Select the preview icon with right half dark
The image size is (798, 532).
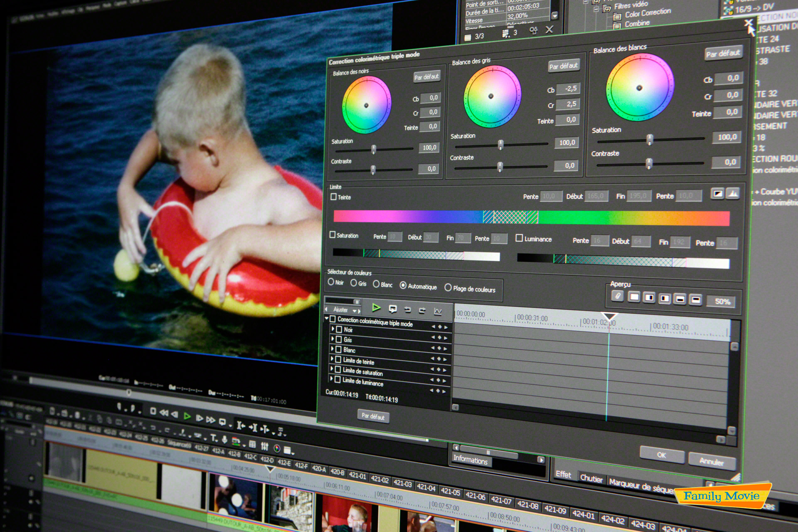[649, 298]
